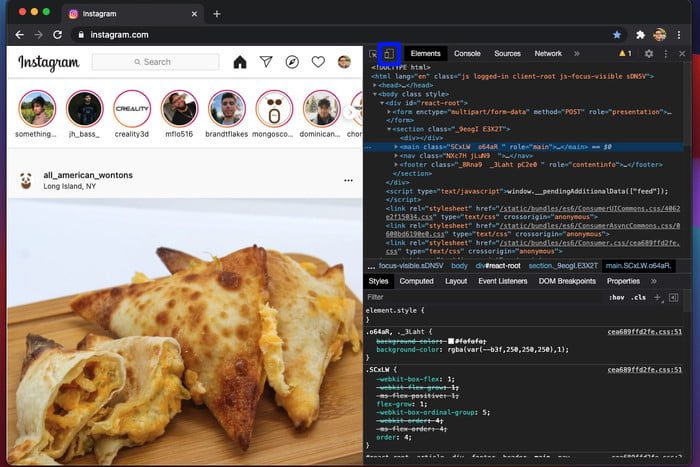Open the Properties tab
The image size is (700, 467).
(x=623, y=281)
